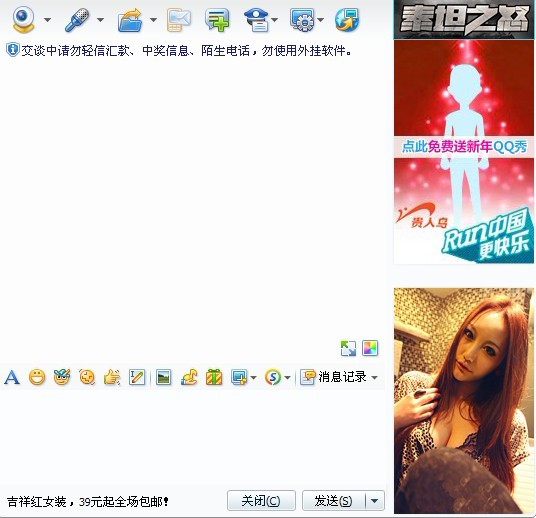Click the safety warning text 交谈中请勿轻信汇款
The height and width of the screenshot is (518, 536).
point(186,51)
